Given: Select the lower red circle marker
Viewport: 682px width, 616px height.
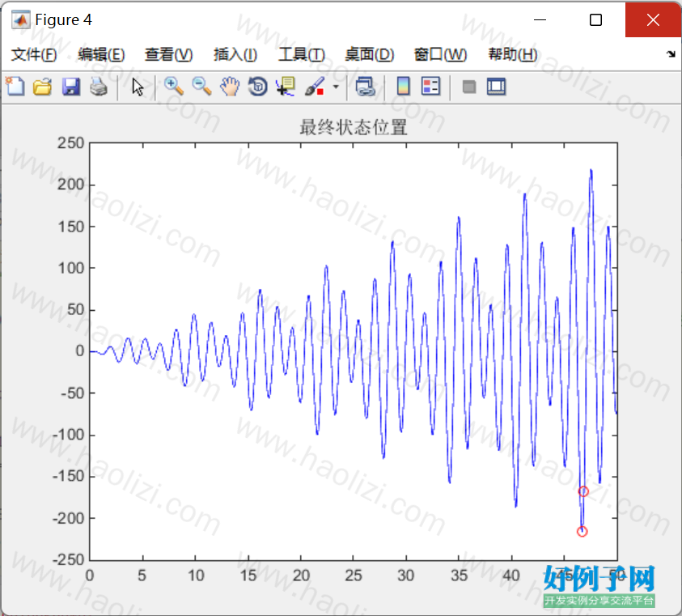Looking at the screenshot, I should coord(582,532).
